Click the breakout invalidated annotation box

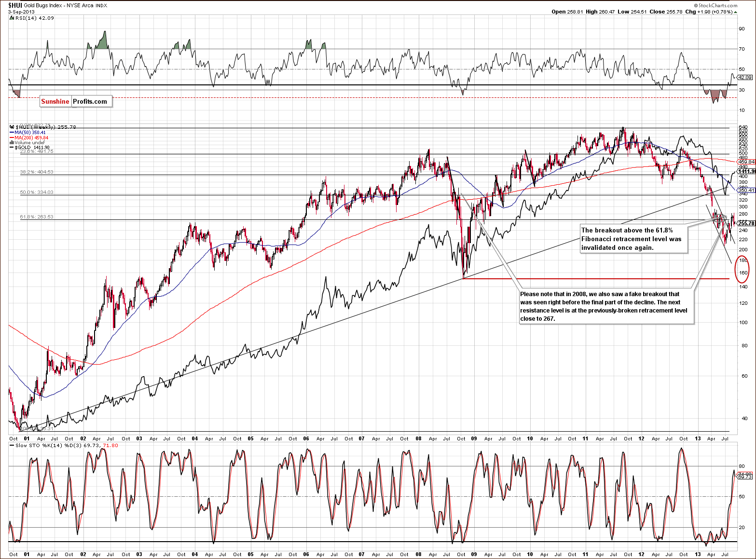(x=633, y=239)
